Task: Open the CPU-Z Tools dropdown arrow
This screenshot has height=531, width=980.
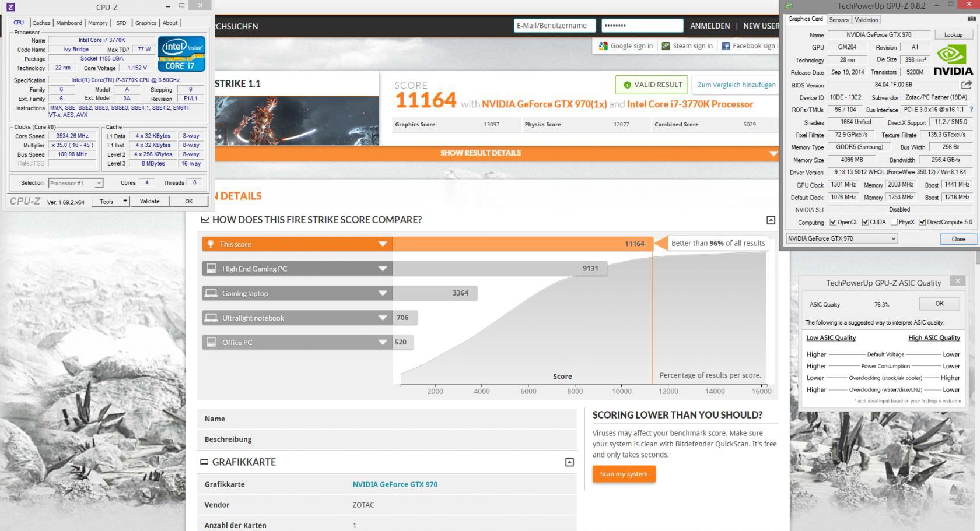Action: (125, 201)
